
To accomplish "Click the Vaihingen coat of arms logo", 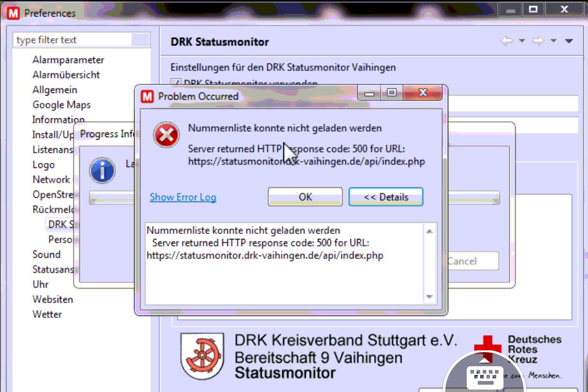I will coord(203,356).
